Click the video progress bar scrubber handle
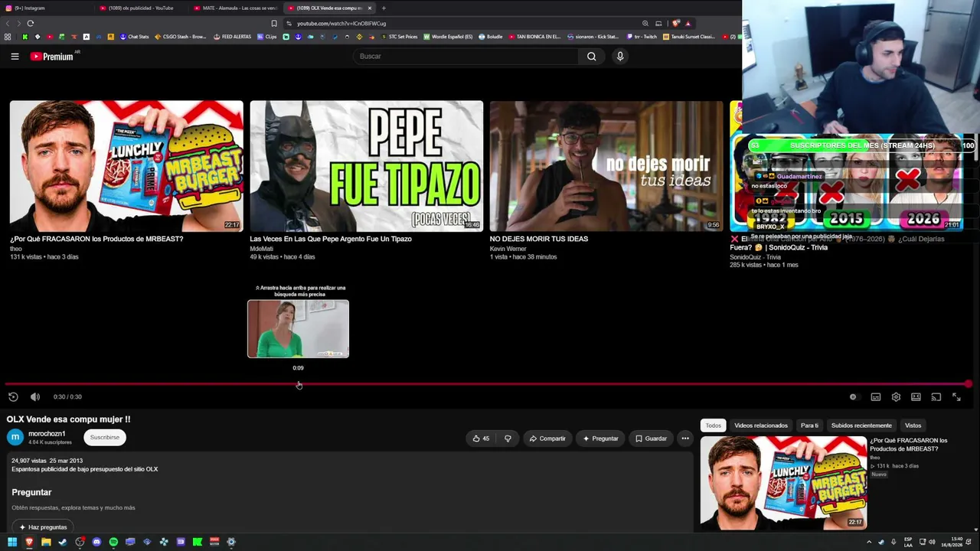This screenshot has height=551, width=980. [969, 384]
